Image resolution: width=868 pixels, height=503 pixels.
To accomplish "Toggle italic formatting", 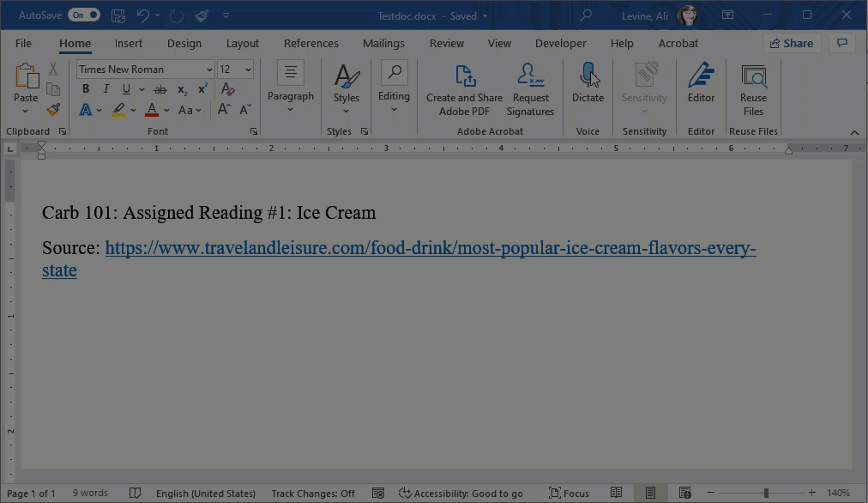I will click(105, 88).
